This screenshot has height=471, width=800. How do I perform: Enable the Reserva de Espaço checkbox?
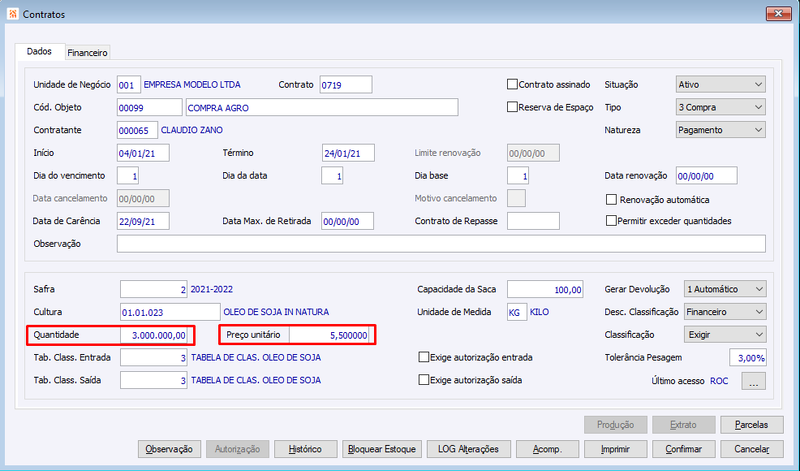coord(512,107)
